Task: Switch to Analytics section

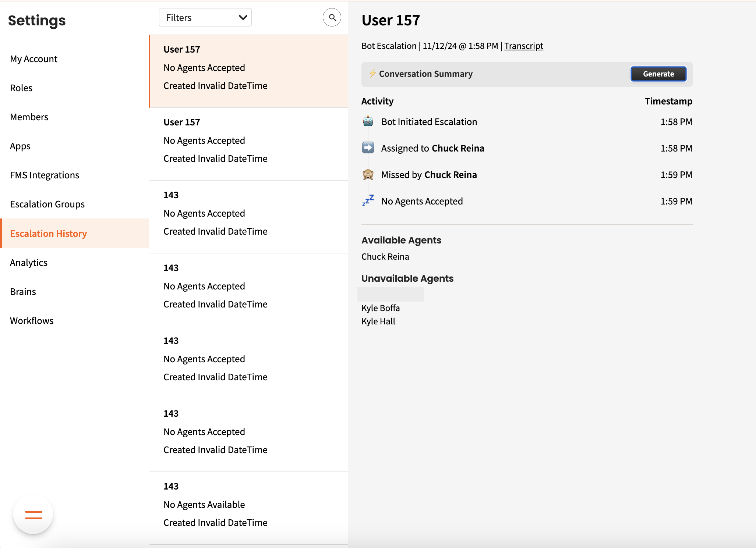Action: 29,263
